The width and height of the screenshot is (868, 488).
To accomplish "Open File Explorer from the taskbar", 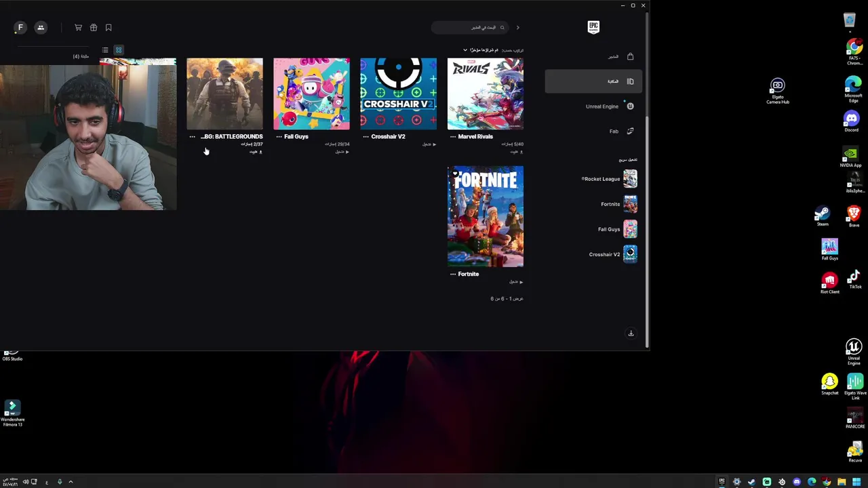I will click(x=842, y=482).
